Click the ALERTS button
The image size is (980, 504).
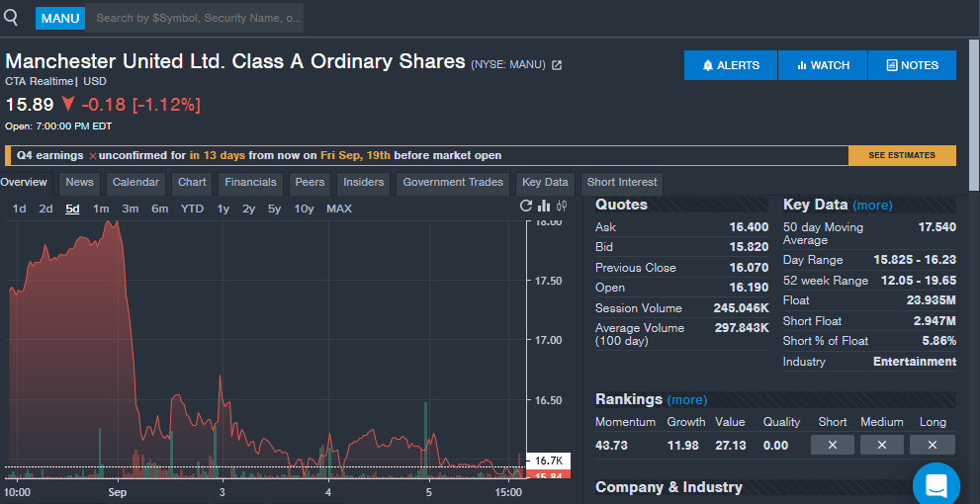coord(731,65)
